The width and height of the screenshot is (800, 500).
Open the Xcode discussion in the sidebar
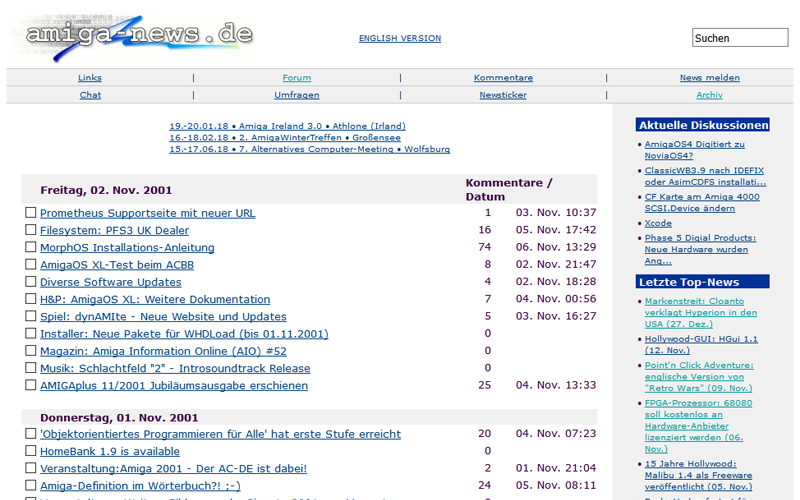[658, 223]
